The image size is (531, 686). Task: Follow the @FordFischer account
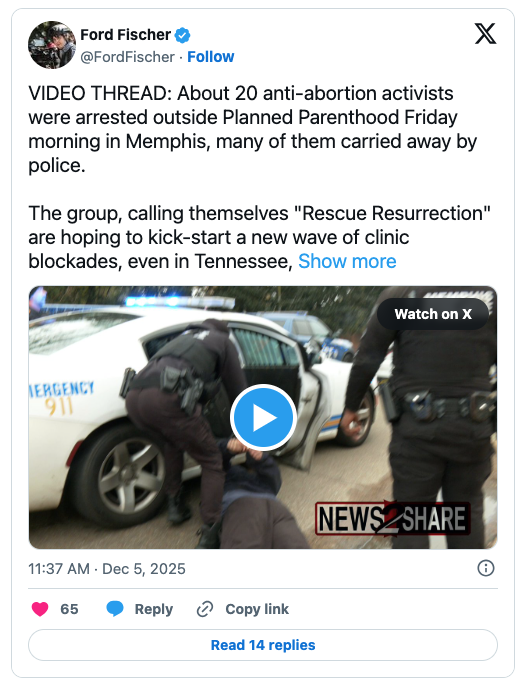point(210,57)
